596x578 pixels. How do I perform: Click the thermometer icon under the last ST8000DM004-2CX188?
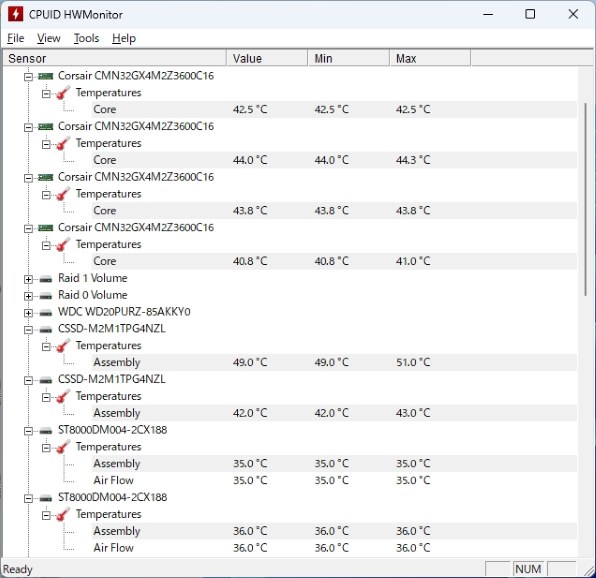(x=63, y=514)
